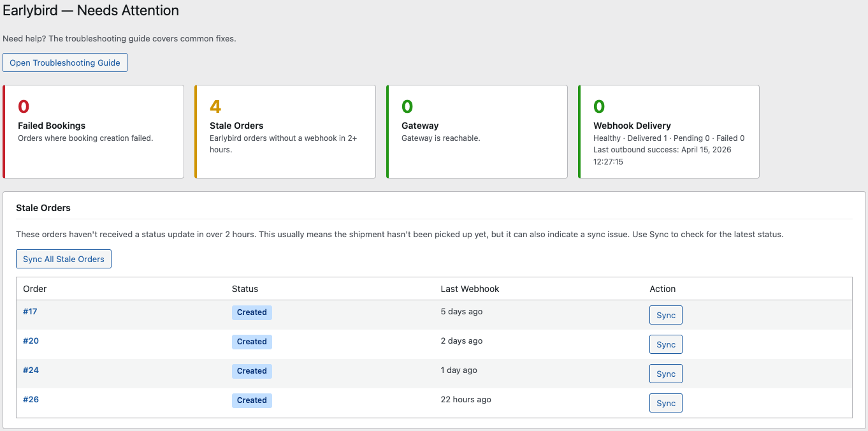Viewport: 868px width, 431px height.
Task: Open order #26 link
Action: (31, 400)
